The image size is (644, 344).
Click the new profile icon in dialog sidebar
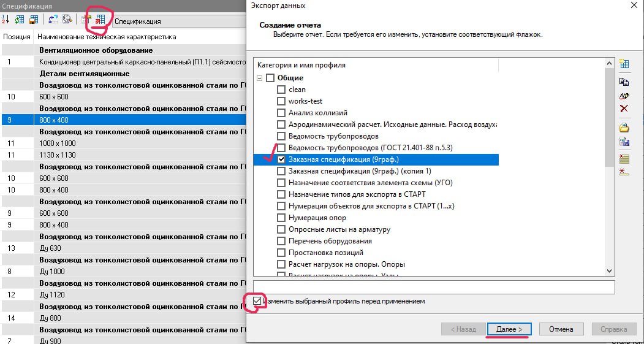tap(624, 64)
